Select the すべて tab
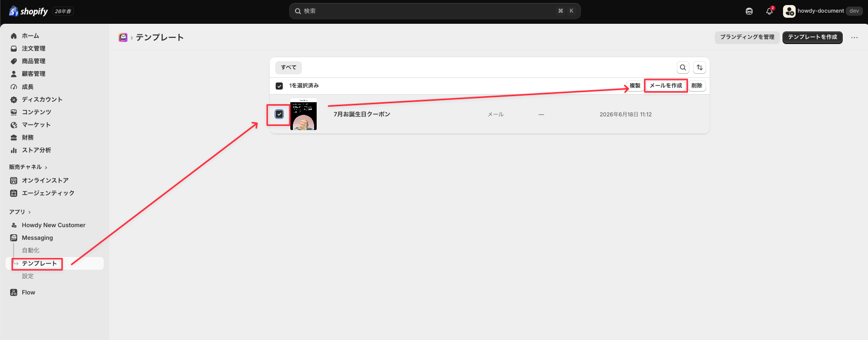This screenshot has height=340, width=868. click(289, 67)
